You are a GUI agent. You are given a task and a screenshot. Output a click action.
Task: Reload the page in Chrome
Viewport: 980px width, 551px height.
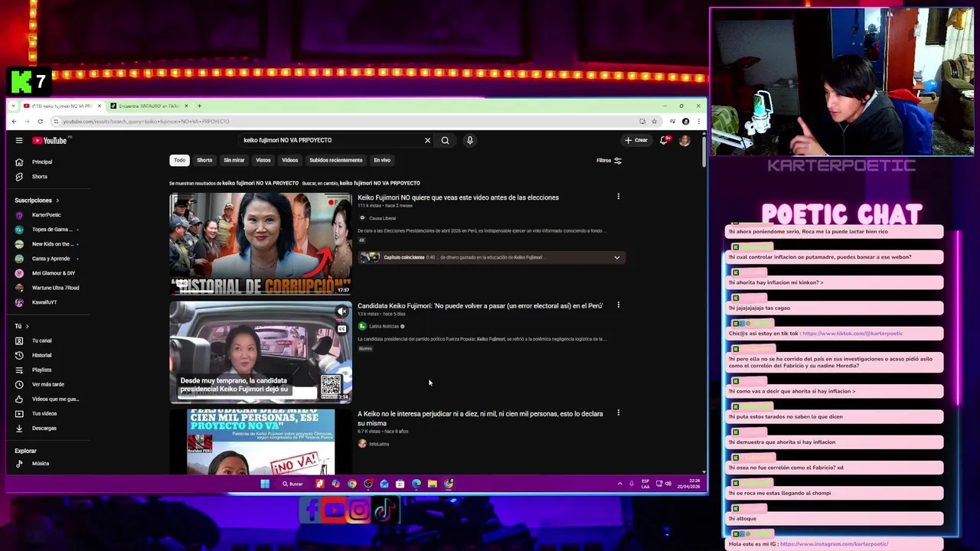pos(40,122)
